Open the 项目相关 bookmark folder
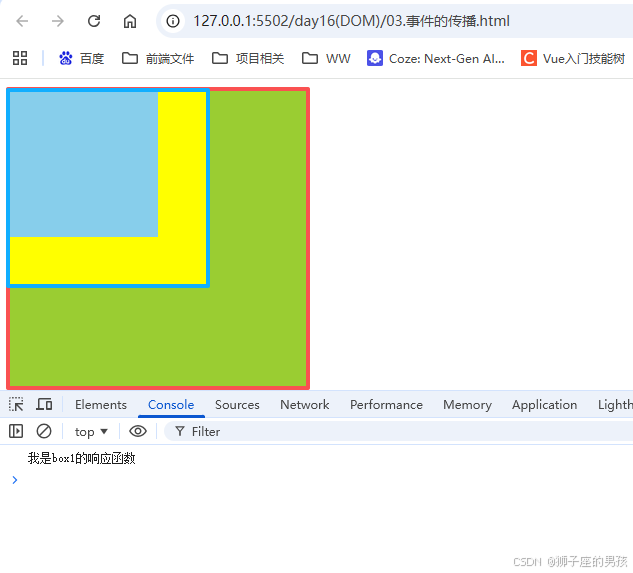Screen dimensions: 633x573 (x=248, y=59)
